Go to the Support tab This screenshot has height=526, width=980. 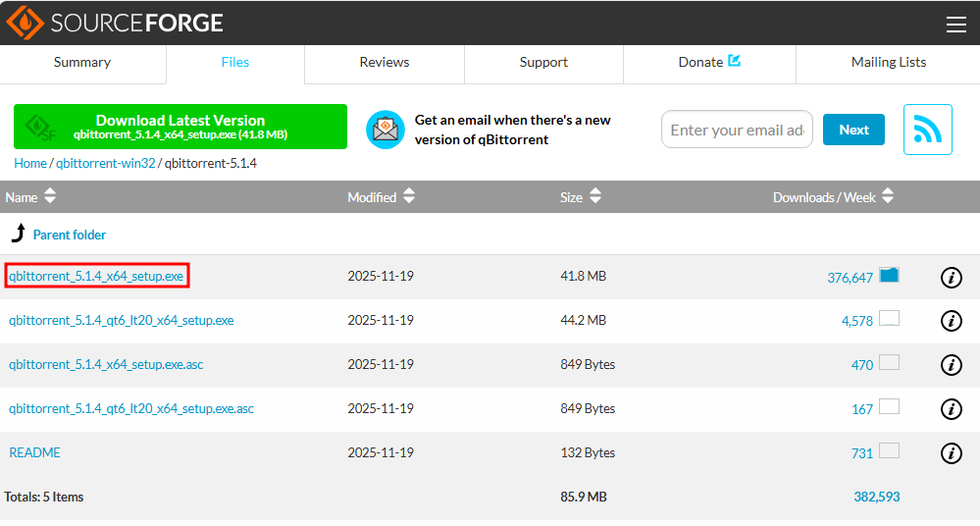tap(543, 63)
